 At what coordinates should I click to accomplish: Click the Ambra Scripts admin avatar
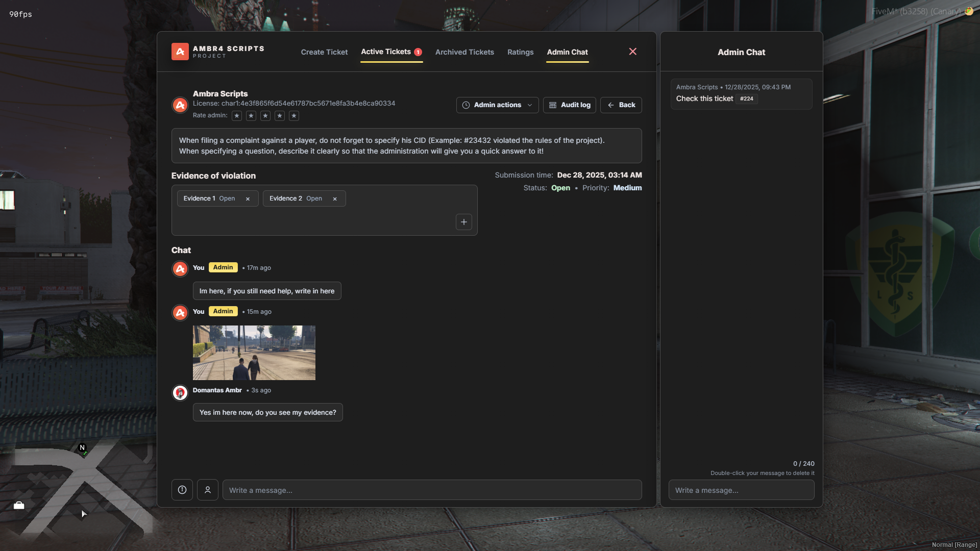click(180, 105)
